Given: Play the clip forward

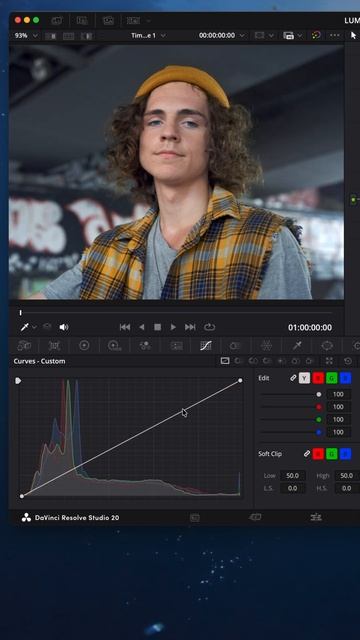Looking at the screenshot, I should [x=173, y=327].
